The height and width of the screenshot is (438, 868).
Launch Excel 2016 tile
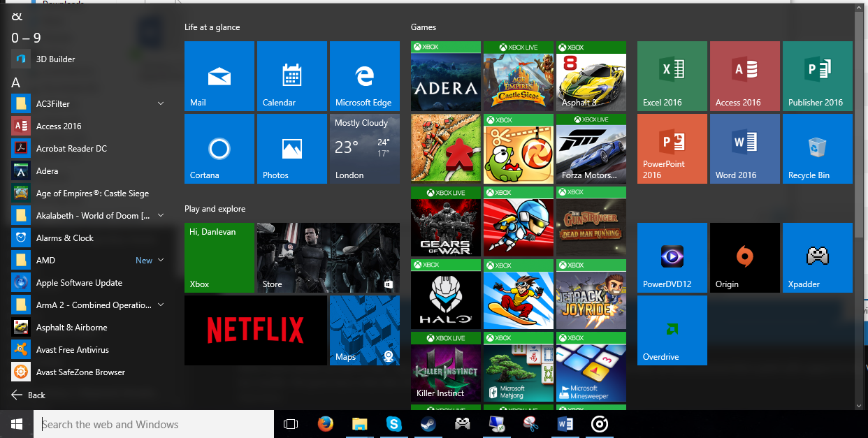[x=672, y=76]
